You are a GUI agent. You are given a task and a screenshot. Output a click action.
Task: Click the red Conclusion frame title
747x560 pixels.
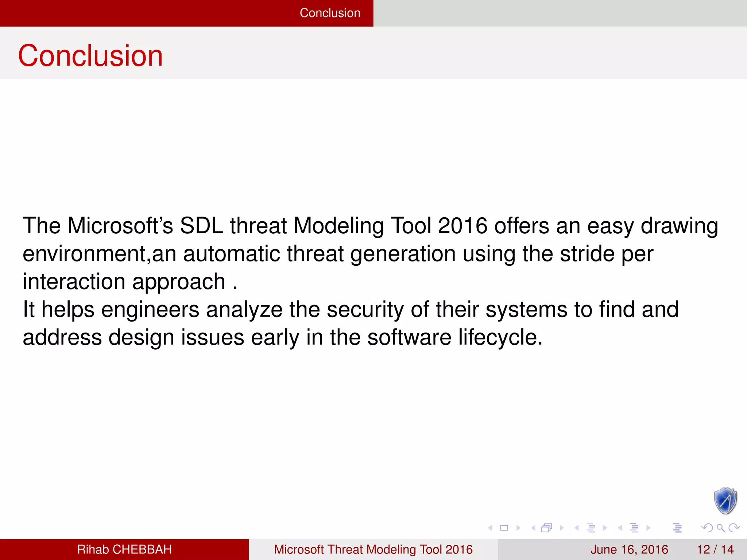coord(90,55)
